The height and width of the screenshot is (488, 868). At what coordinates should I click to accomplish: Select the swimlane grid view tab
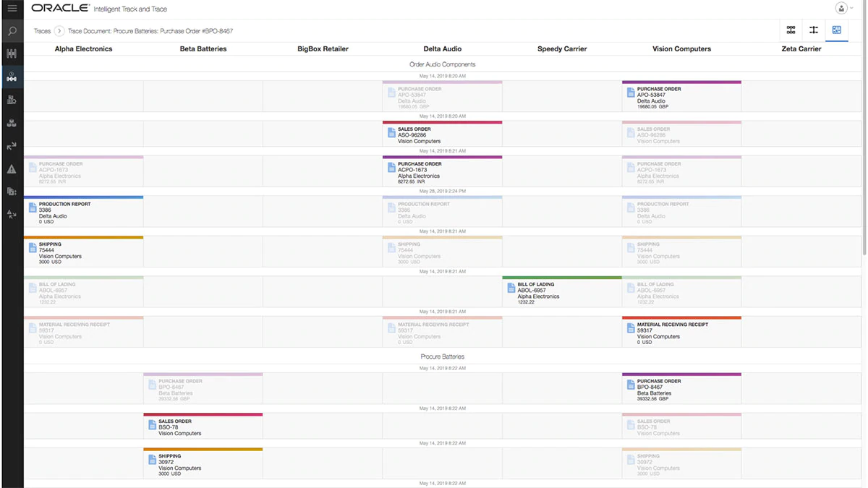coord(837,30)
